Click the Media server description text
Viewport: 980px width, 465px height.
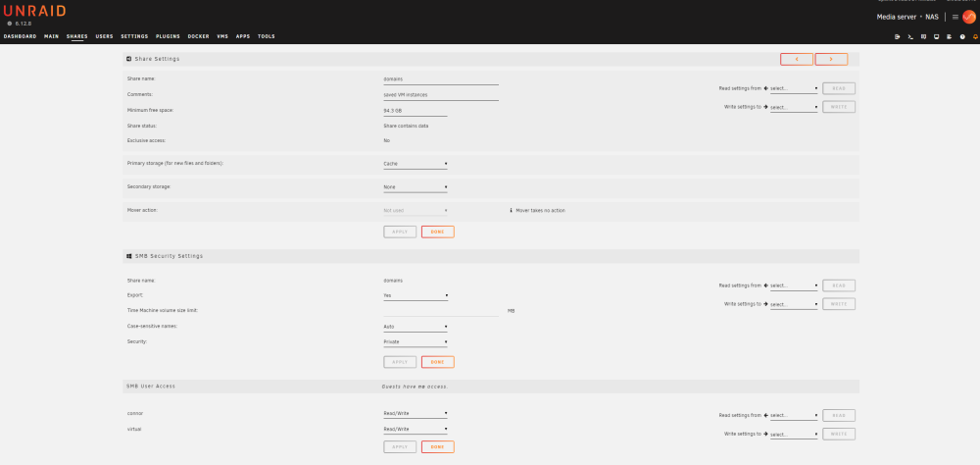(x=897, y=17)
